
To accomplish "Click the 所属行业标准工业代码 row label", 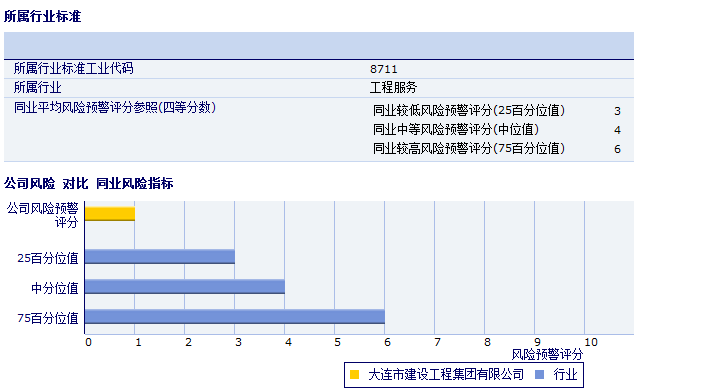I will click(74, 68).
